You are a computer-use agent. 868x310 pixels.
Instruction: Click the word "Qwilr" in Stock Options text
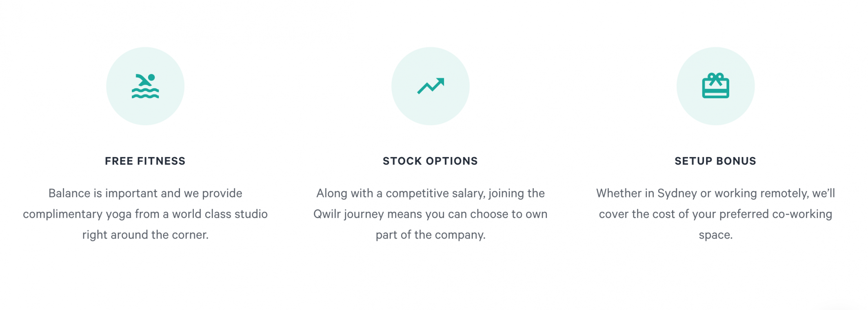coord(327,214)
